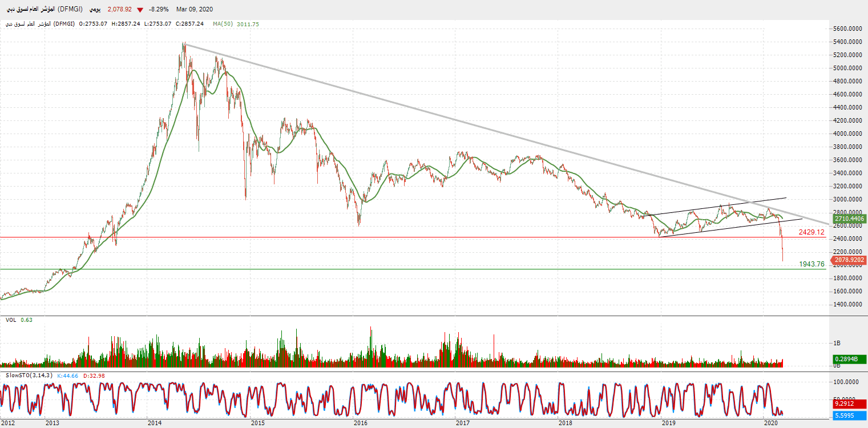The height and width of the screenshot is (428, 868).
Task: Select the MA(50) indicator label
Action: (222, 24)
